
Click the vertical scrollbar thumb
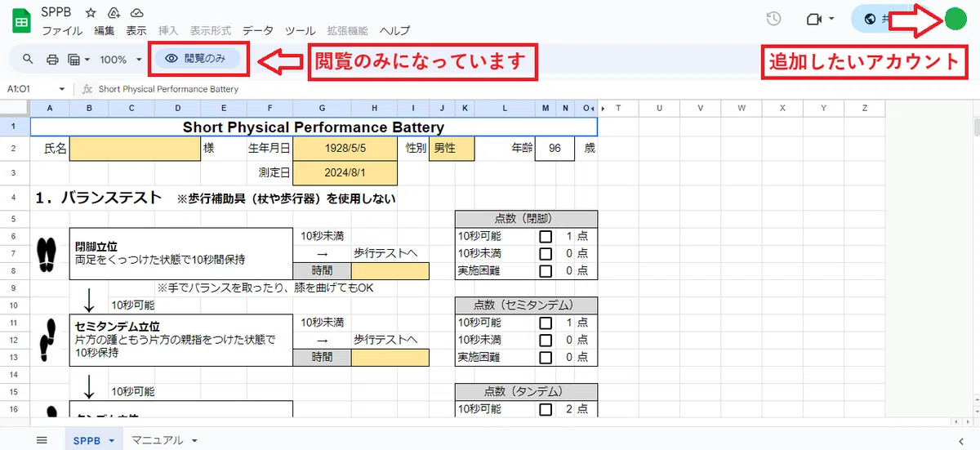tap(975, 127)
